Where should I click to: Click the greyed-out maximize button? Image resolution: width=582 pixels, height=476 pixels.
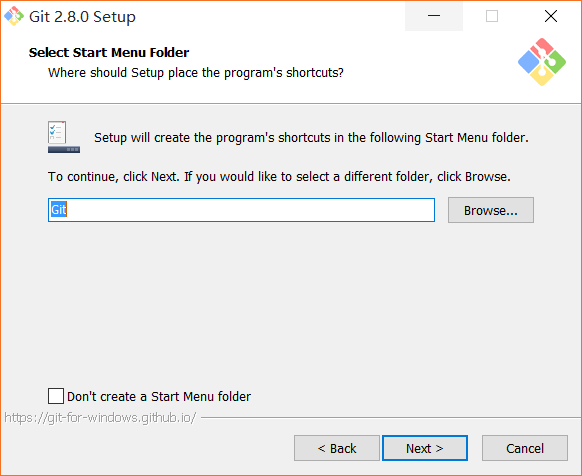coord(492,16)
